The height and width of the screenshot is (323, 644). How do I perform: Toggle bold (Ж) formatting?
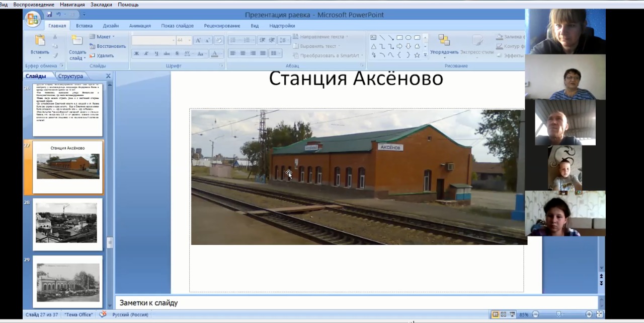tap(136, 53)
